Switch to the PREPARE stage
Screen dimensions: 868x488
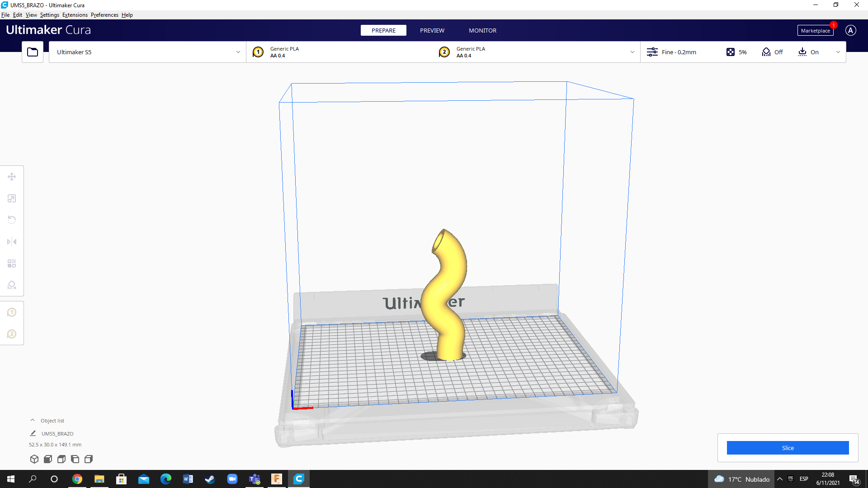click(383, 30)
